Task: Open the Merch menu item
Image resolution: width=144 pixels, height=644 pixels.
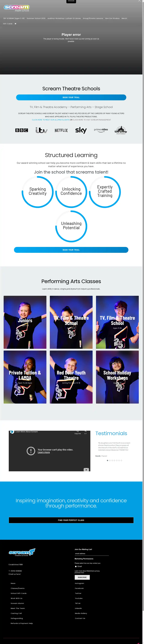Action: (x=124, y=19)
